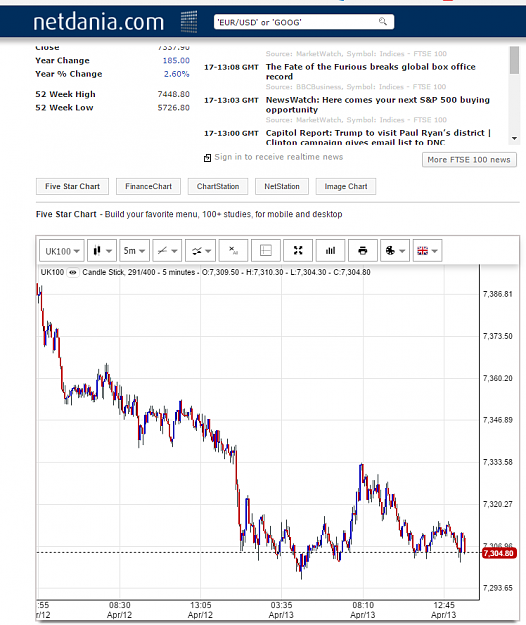The height and width of the screenshot is (625, 526).
Task: Open the color theme palette dropdown
Action: pos(395,251)
